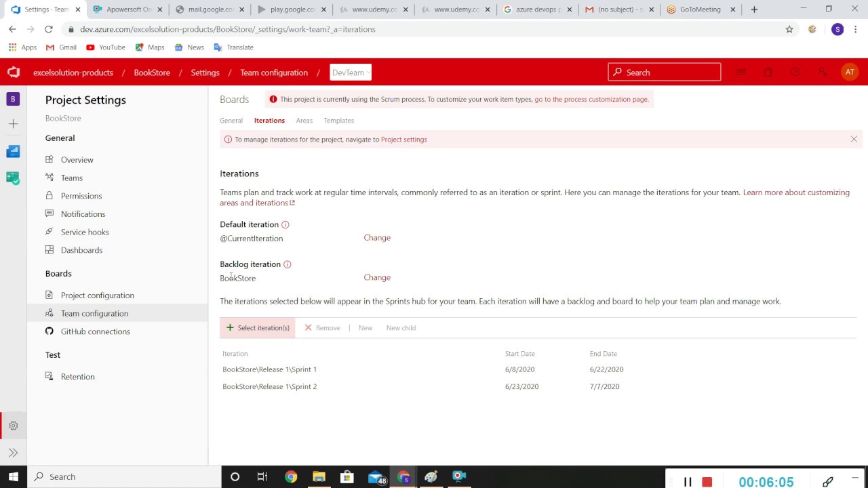Change the Default iteration
The width and height of the screenshot is (868, 488).
coord(377,238)
